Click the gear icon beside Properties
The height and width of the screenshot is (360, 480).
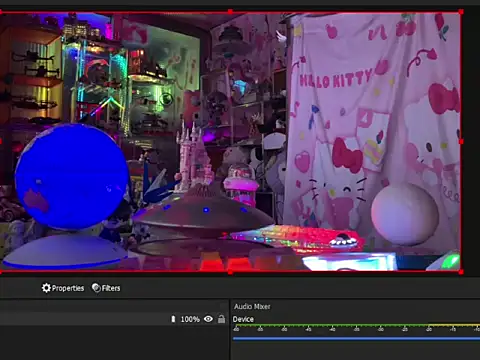point(46,288)
